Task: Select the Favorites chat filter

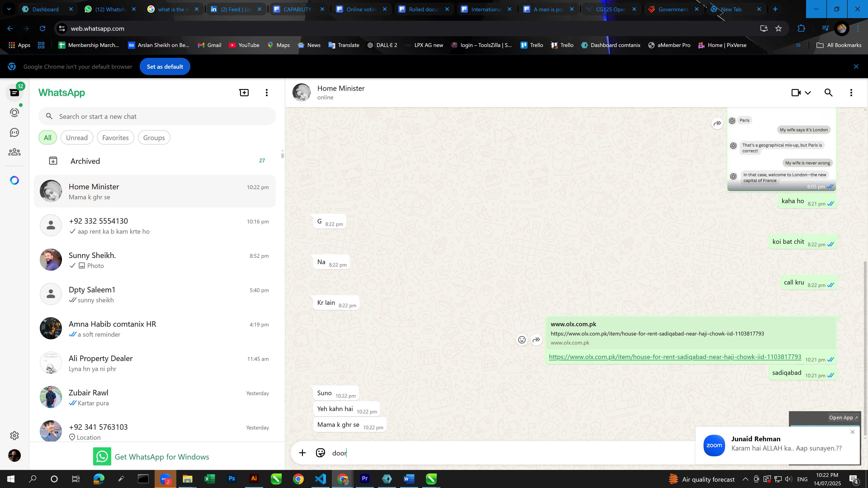Action: pos(115,138)
